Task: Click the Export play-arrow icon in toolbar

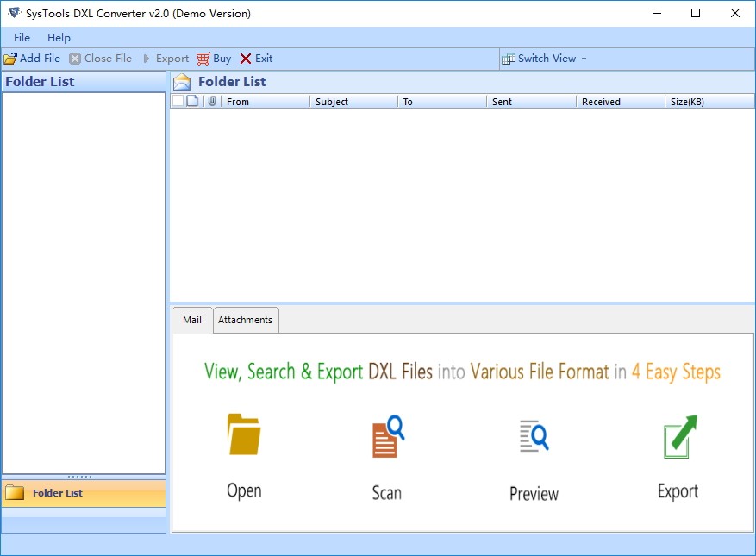Action: tap(147, 59)
